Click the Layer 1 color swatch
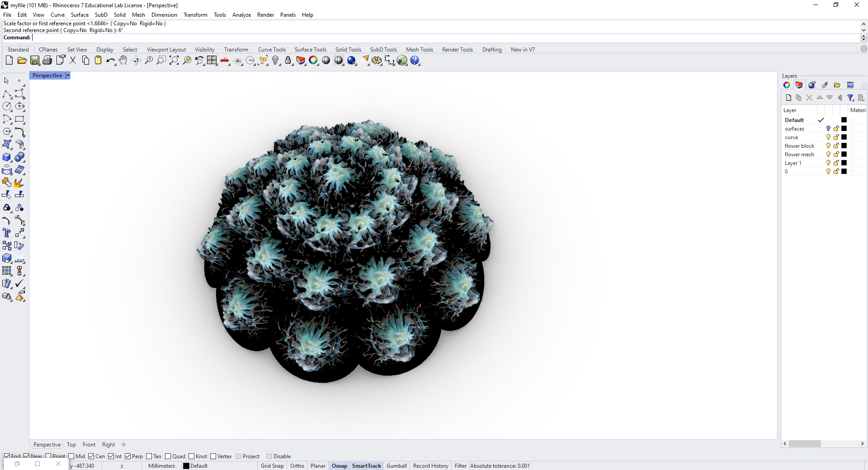Screen dimensions: 868x470 [x=844, y=163]
